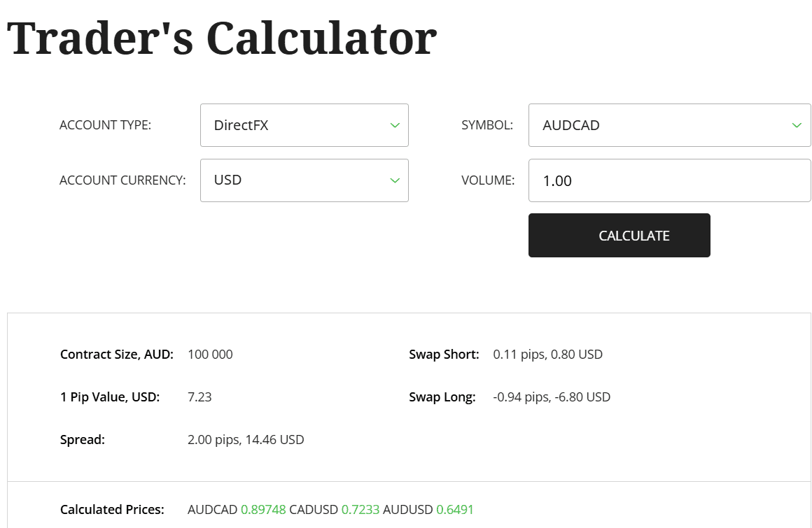Click the SYMBOL label text
The image size is (812, 528).
487,125
